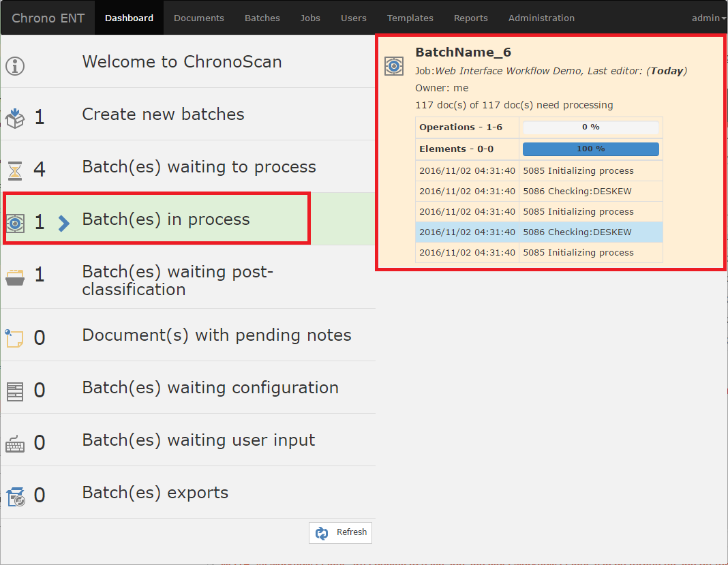The height and width of the screenshot is (565, 728).
Task: Select the highlighted 5086 Checking:DESKEW log row
Action: 539,232
